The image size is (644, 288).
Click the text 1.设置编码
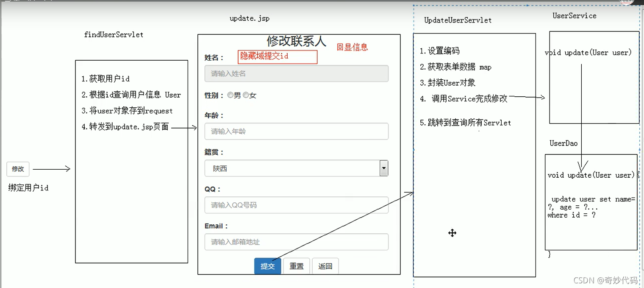click(x=439, y=51)
